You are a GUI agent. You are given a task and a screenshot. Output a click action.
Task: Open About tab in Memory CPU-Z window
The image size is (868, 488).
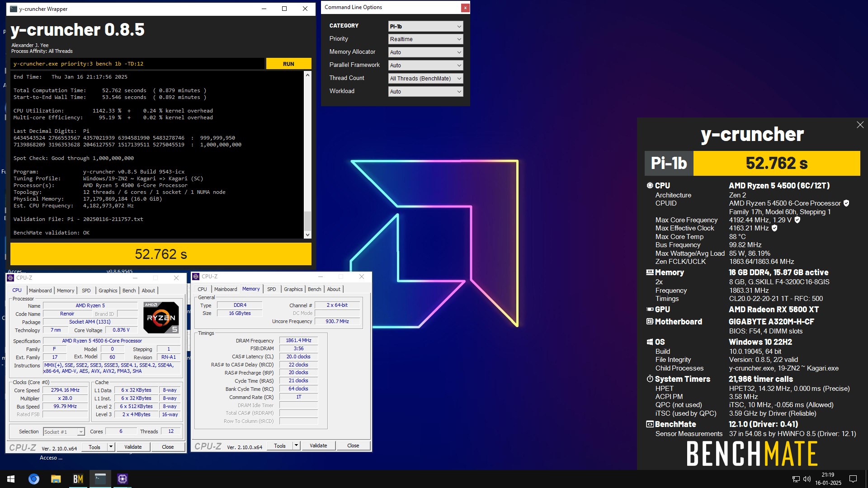pyautogui.click(x=334, y=289)
